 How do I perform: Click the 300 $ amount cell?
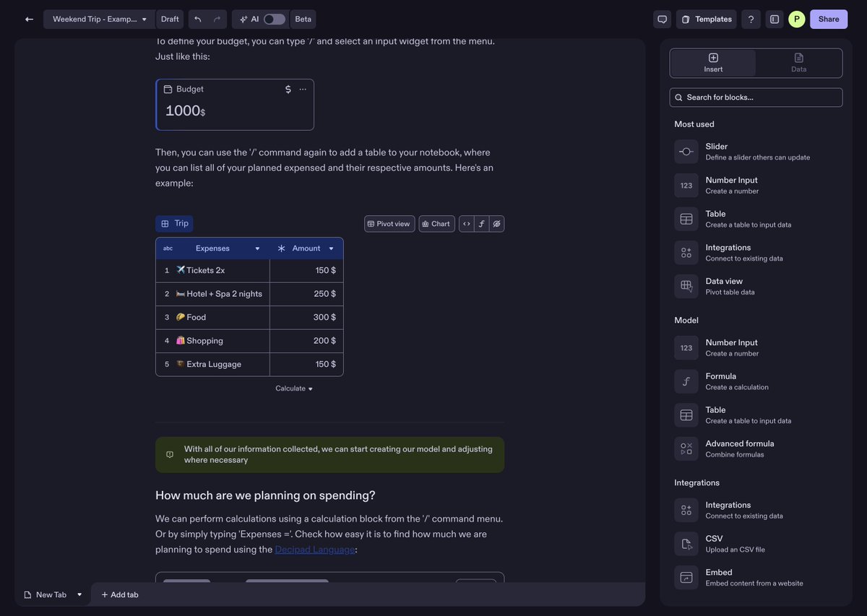pyautogui.click(x=306, y=318)
